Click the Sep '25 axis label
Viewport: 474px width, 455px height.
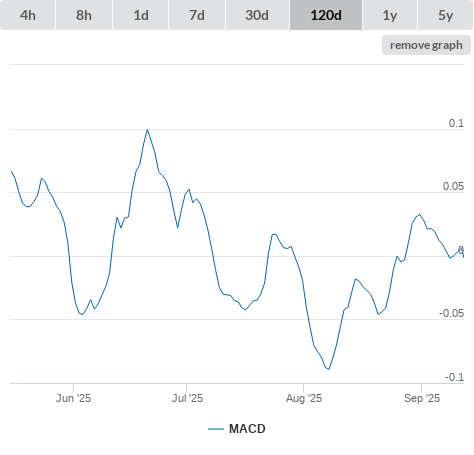(x=422, y=398)
